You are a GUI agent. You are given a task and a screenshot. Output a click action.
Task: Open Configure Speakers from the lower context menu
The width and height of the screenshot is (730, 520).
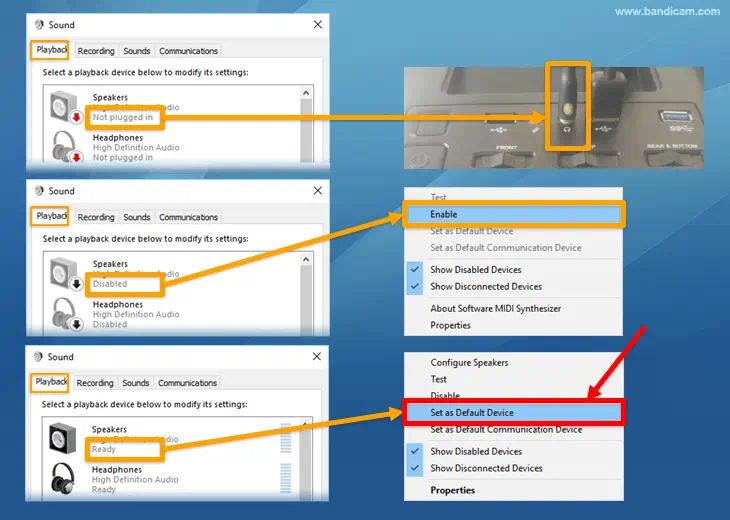click(469, 363)
